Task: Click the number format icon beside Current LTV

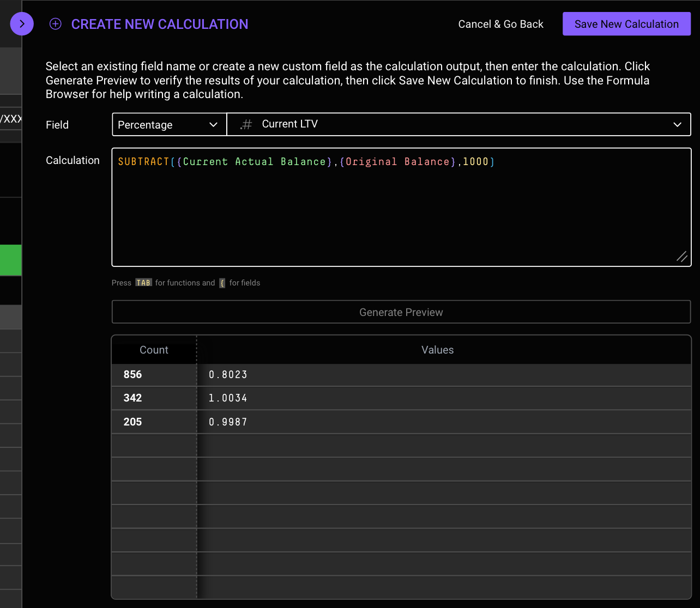Action: pos(246,125)
